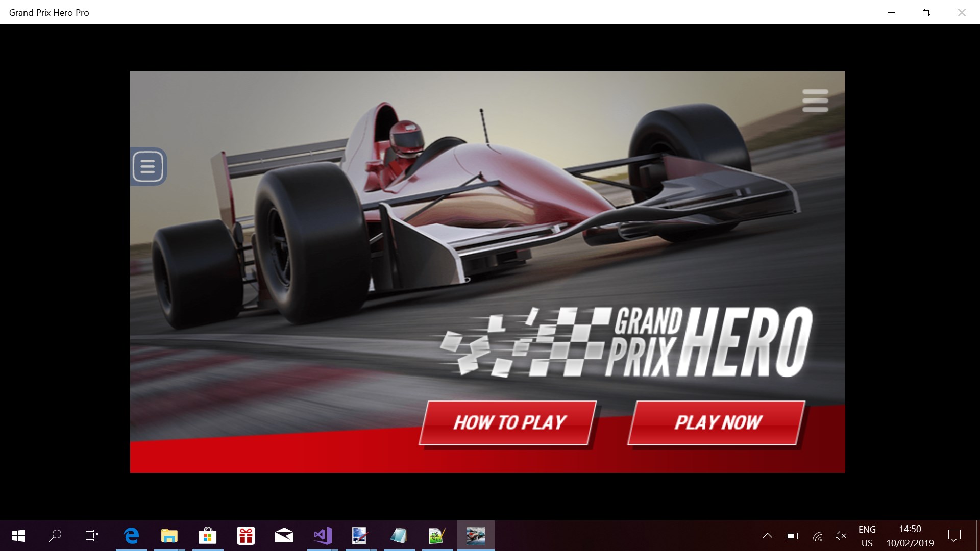Open the Mail app from the taskbar
This screenshot has height=551, width=980.
284,536
